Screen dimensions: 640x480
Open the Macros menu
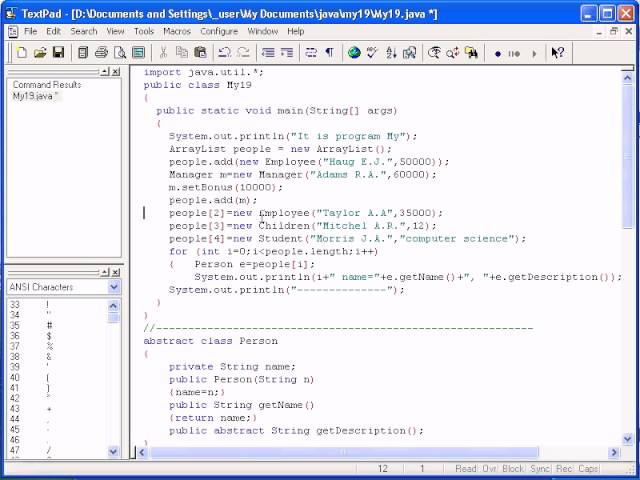[x=177, y=31]
